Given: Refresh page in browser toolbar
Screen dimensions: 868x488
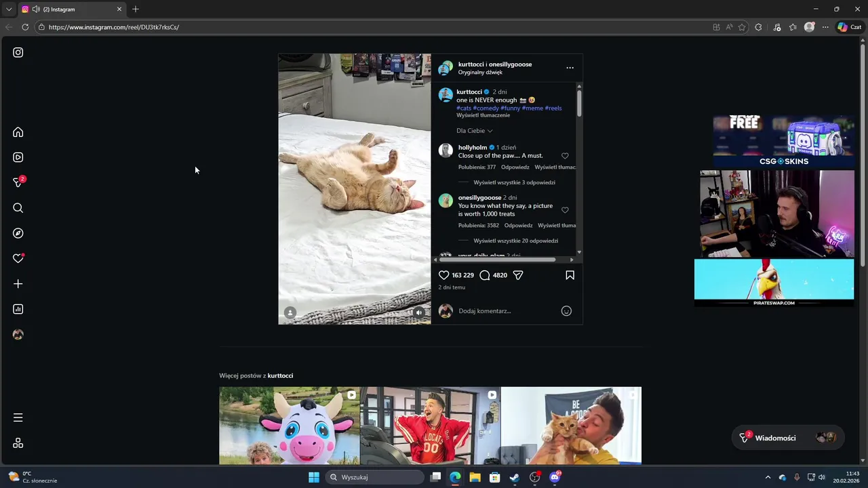Looking at the screenshot, I should pos(25,27).
